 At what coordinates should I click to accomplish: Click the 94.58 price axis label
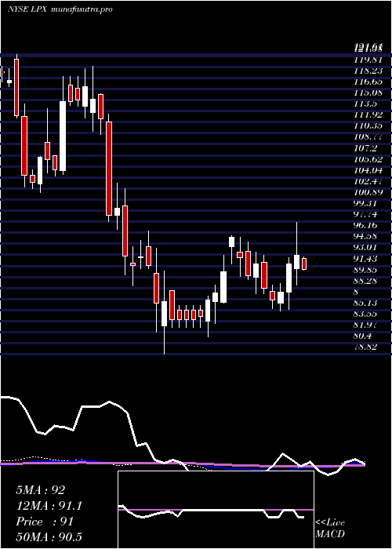pos(366,236)
